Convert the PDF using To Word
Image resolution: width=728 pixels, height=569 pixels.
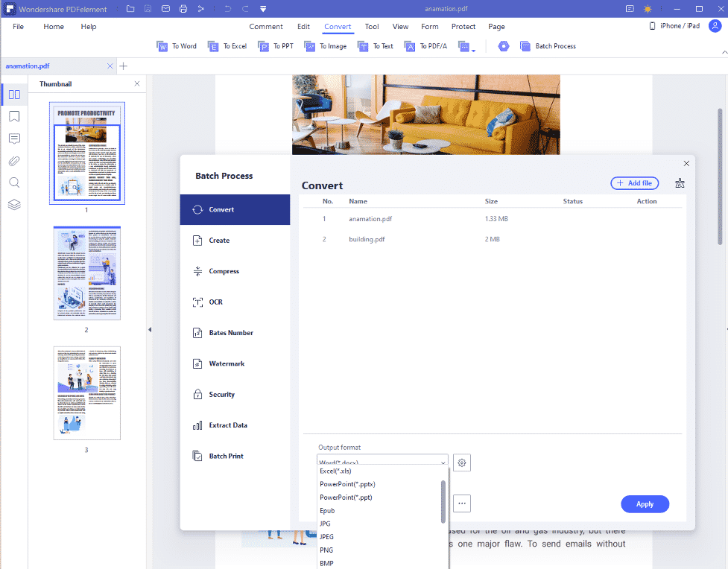click(x=177, y=46)
